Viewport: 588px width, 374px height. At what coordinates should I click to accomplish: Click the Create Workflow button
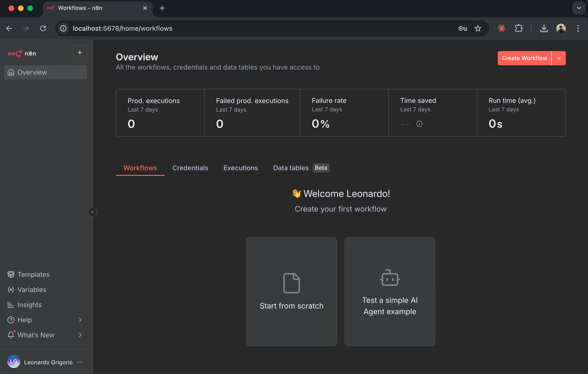click(x=524, y=58)
